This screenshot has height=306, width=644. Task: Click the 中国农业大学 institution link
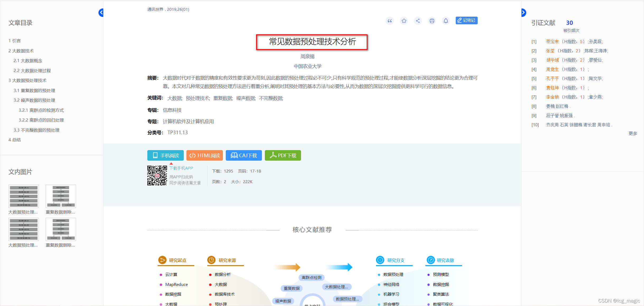coord(307,66)
